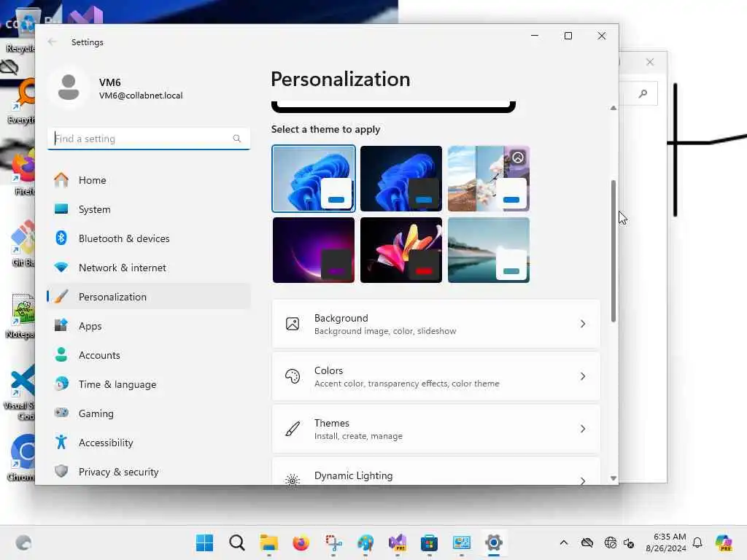Open Home in Settings sidebar
The image size is (747, 560).
coord(149,180)
